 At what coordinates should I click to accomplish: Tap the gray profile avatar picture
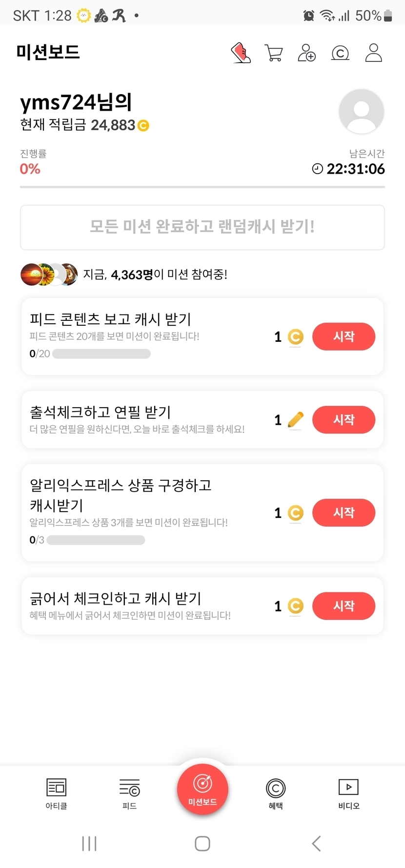point(361,112)
